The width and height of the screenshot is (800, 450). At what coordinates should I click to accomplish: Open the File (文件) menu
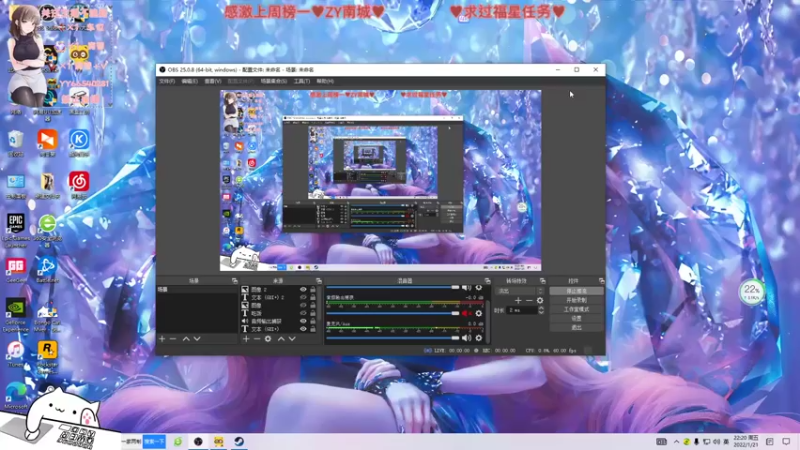click(167, 81)
